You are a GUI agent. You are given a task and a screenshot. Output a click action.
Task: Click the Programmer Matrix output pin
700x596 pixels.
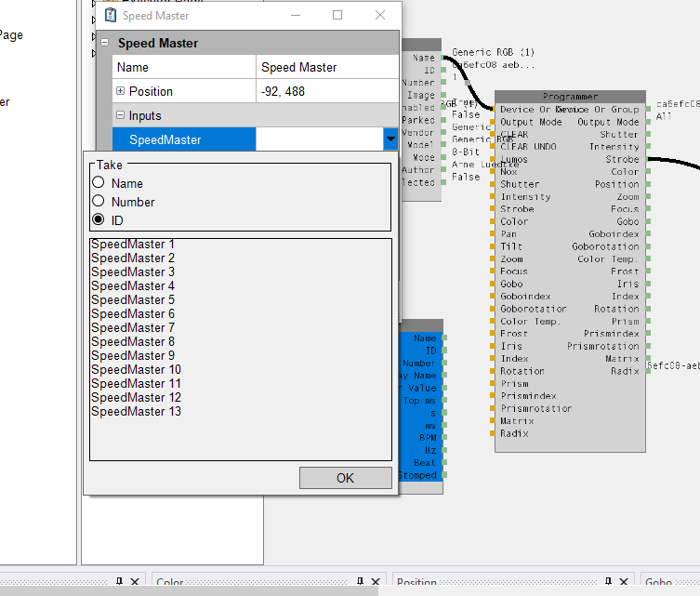pyautogui.click(x=647, y=358)
